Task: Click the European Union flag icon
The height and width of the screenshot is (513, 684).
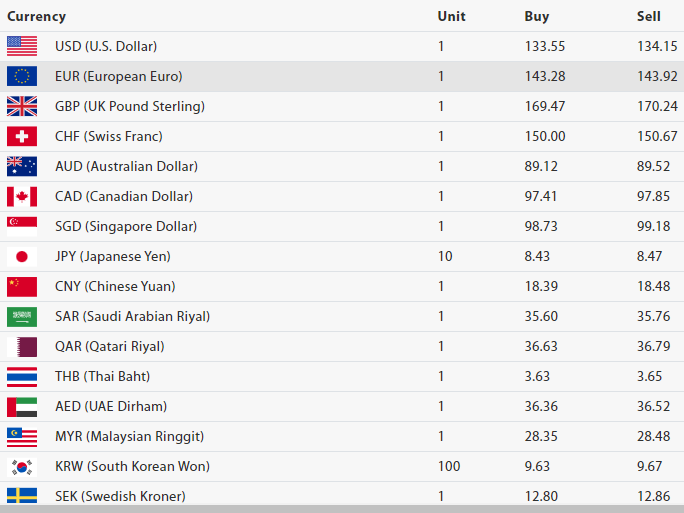Action: pos(22,76)
